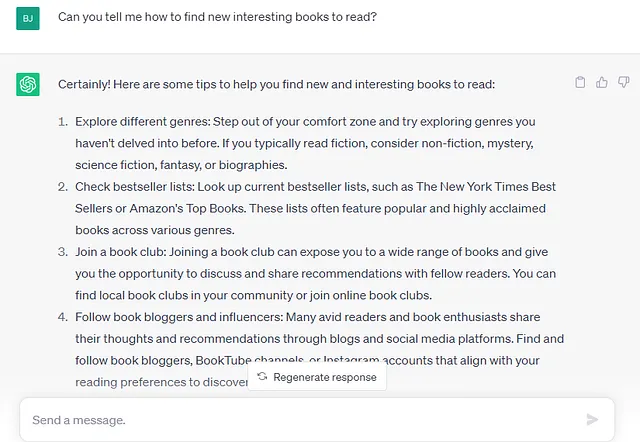Focus the Send a message input field

pyautogui.click(x=302, y=420)
